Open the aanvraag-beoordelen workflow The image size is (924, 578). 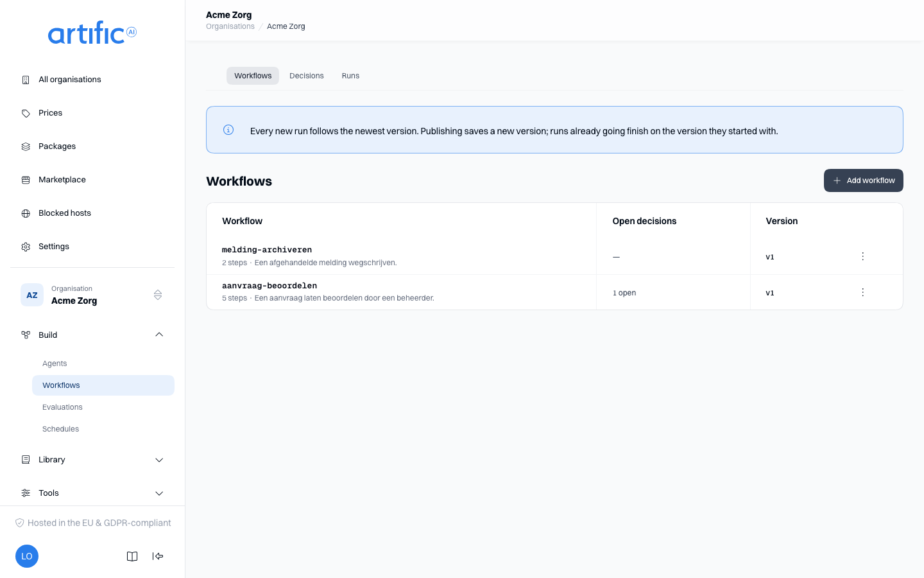tap(269, 286)
